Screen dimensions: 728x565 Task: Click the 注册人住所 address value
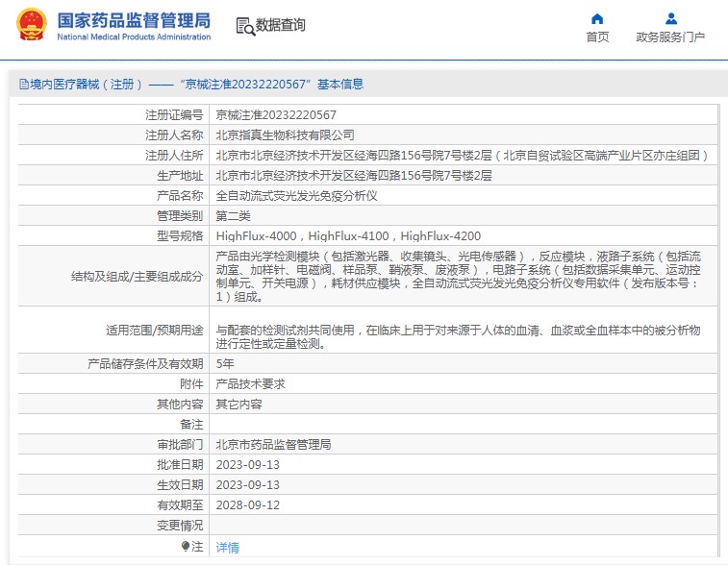462,156
